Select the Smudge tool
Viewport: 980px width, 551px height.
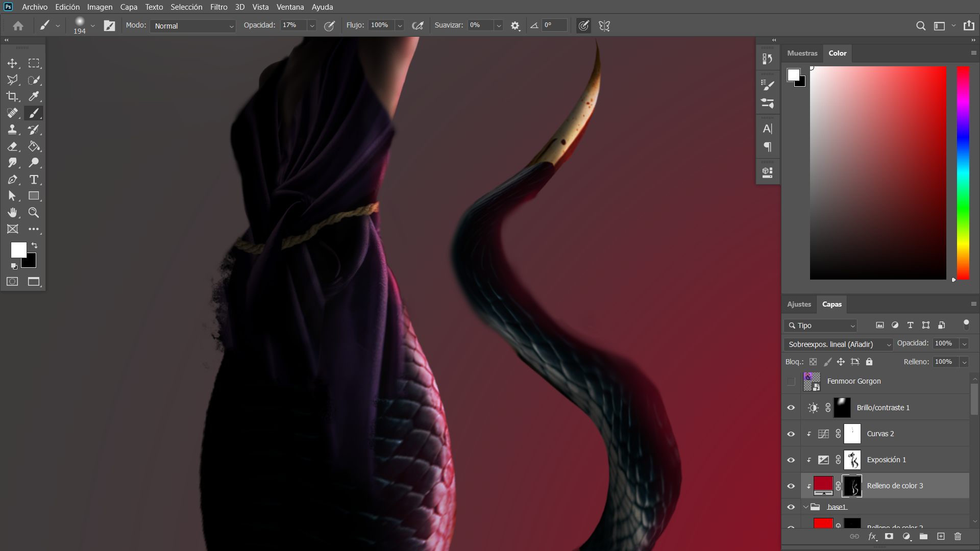click(x=12, y=163)
